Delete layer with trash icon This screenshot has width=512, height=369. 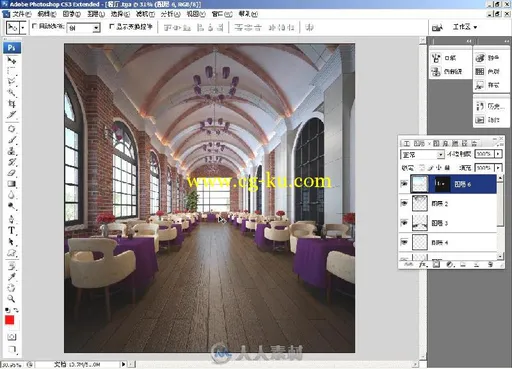coord(490,264)
